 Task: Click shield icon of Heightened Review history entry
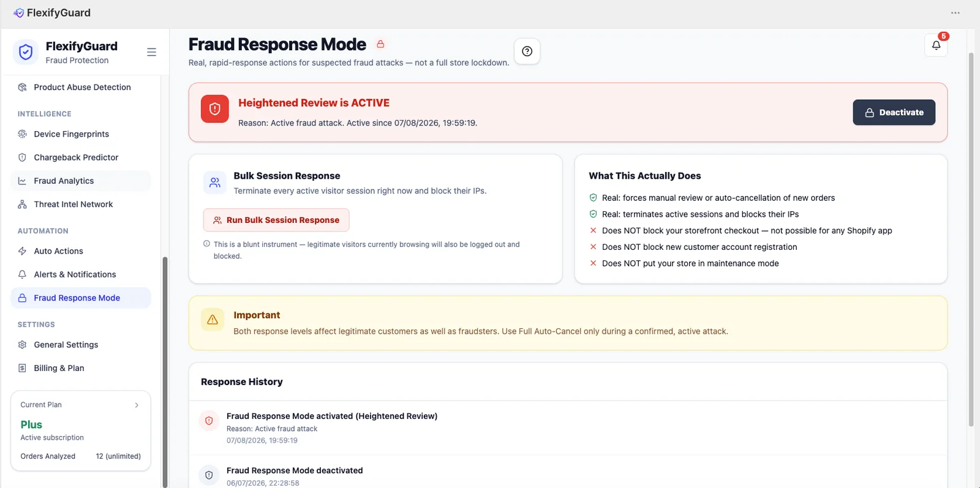(209, 421)
